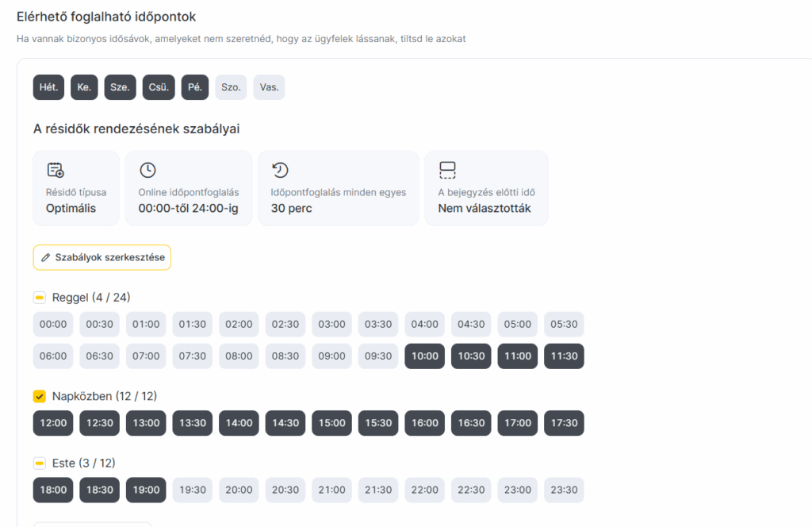Open the Résidő típusa Optimális card
Image resolution: width=812 pixels, height=527 pixels.
(x=76, y=189)
